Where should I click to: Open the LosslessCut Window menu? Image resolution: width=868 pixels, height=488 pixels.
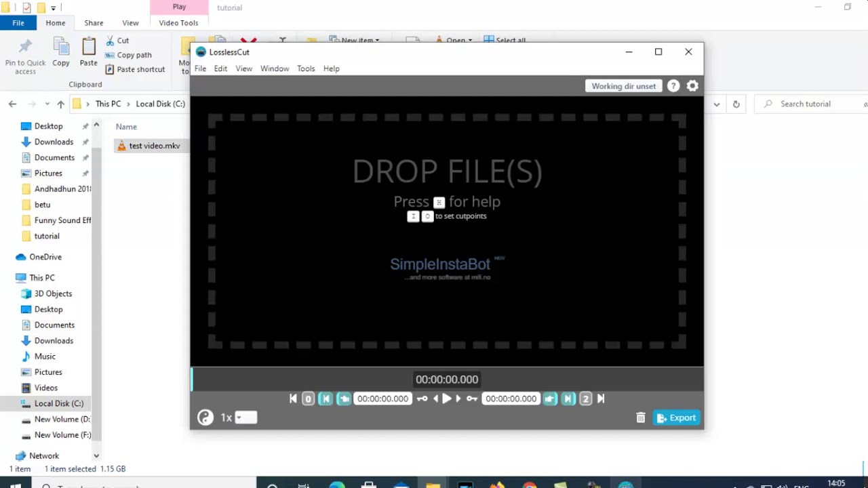[275, 68]
